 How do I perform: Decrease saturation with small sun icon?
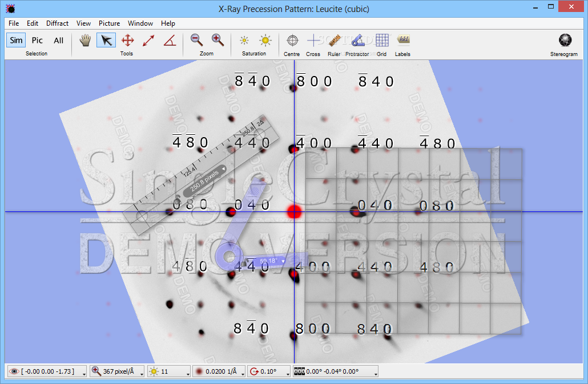pos(244,40)
